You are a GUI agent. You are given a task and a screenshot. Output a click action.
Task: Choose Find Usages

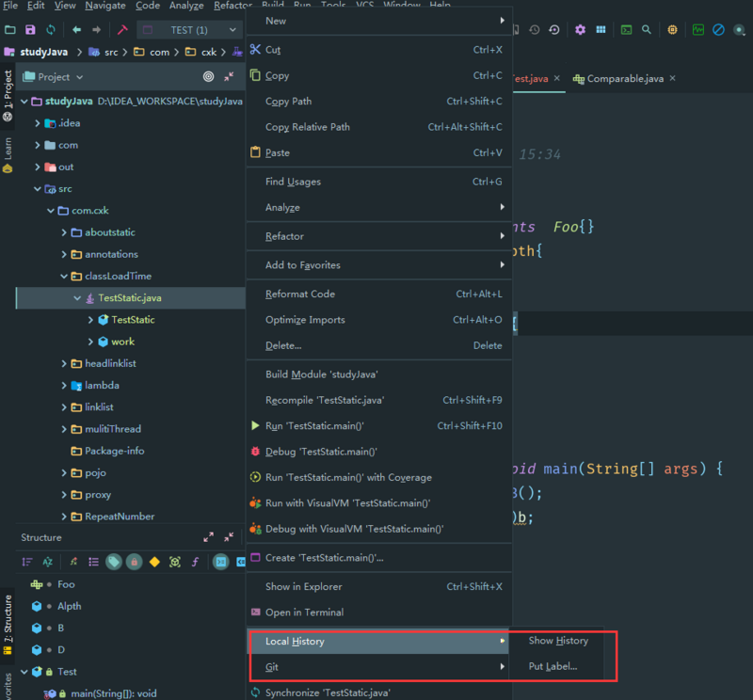tap(378, 182)
